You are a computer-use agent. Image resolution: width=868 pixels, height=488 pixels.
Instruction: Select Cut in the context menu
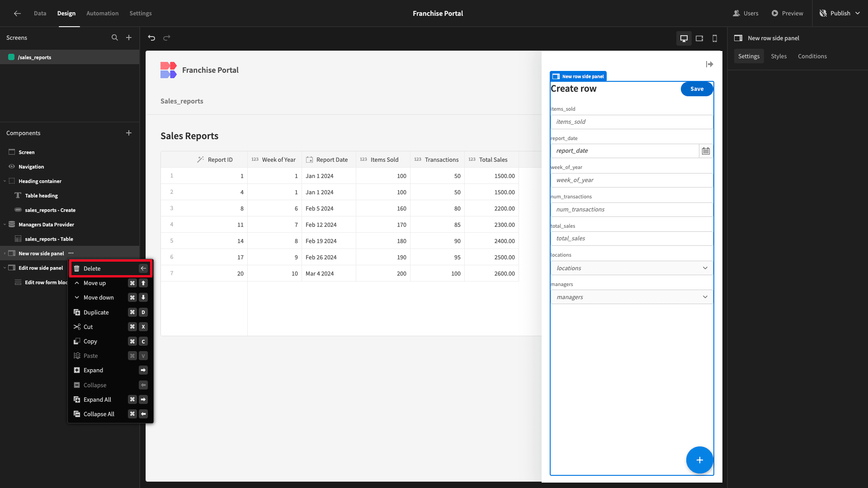(110, 327)
